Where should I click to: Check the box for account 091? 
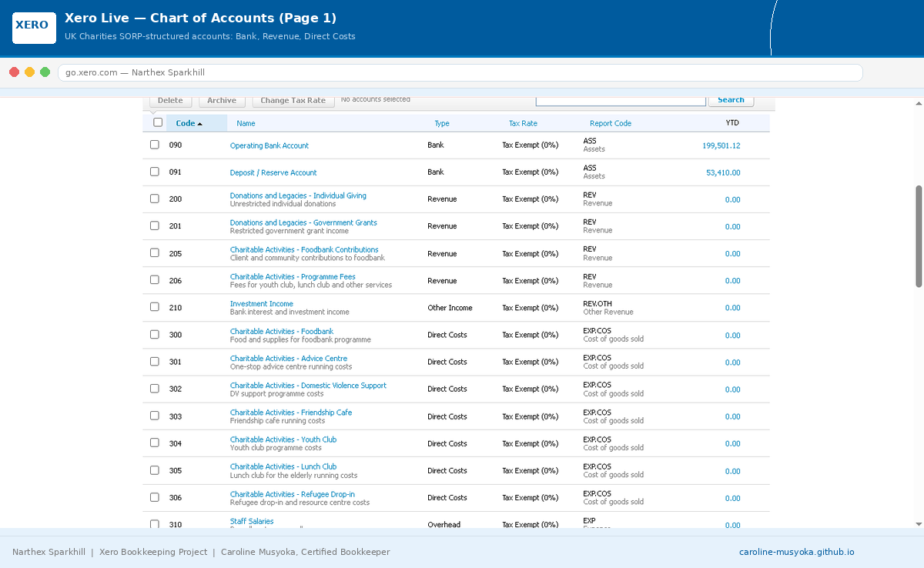(x=155, y=172)
